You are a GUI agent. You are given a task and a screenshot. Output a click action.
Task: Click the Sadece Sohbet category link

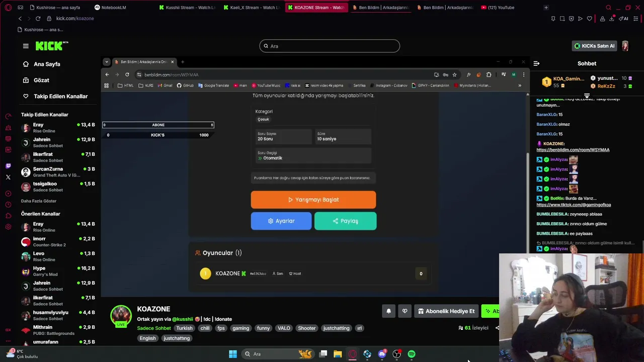(153, 328)
